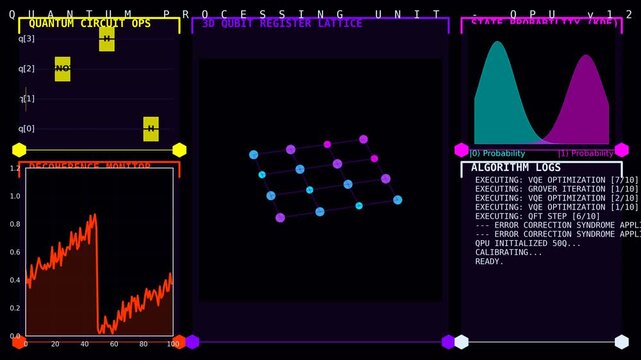
Task: Select log line QFT STEP [6/10]
Action: tap(537, 216)
